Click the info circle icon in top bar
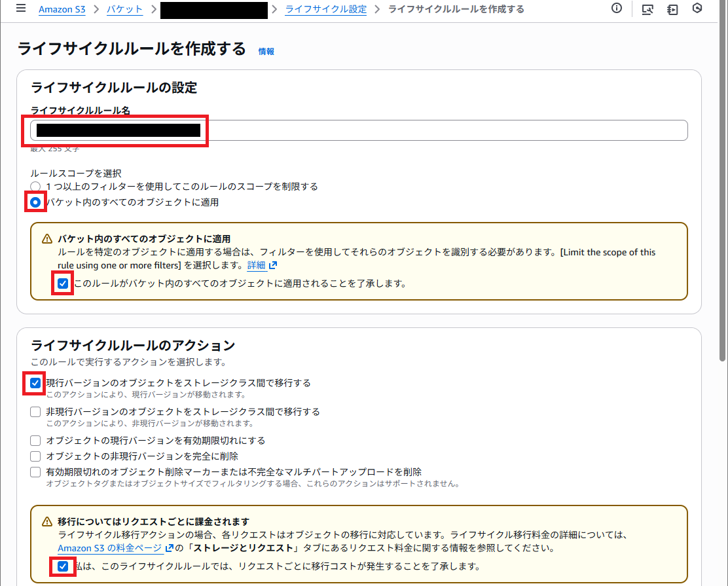Image resolution: width=728 pixels, height=586 pixels. (616, 9)
